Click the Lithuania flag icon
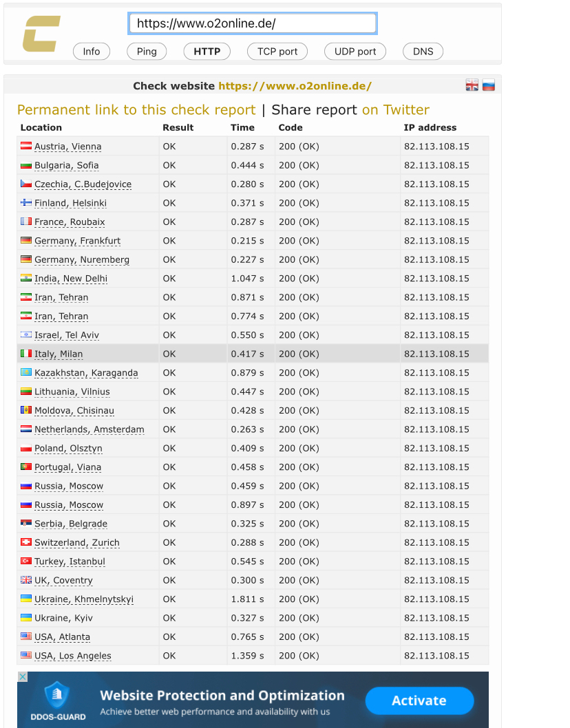Screen dimensions: 570x728 coord(26,391)
